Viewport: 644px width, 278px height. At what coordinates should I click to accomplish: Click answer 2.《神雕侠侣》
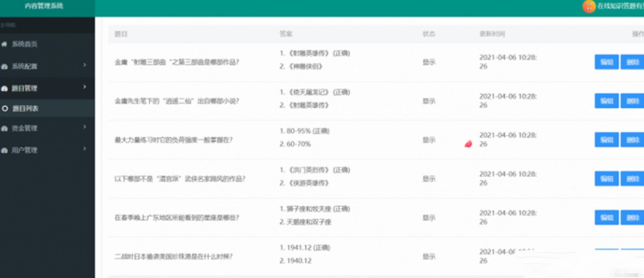pos(301,66)
